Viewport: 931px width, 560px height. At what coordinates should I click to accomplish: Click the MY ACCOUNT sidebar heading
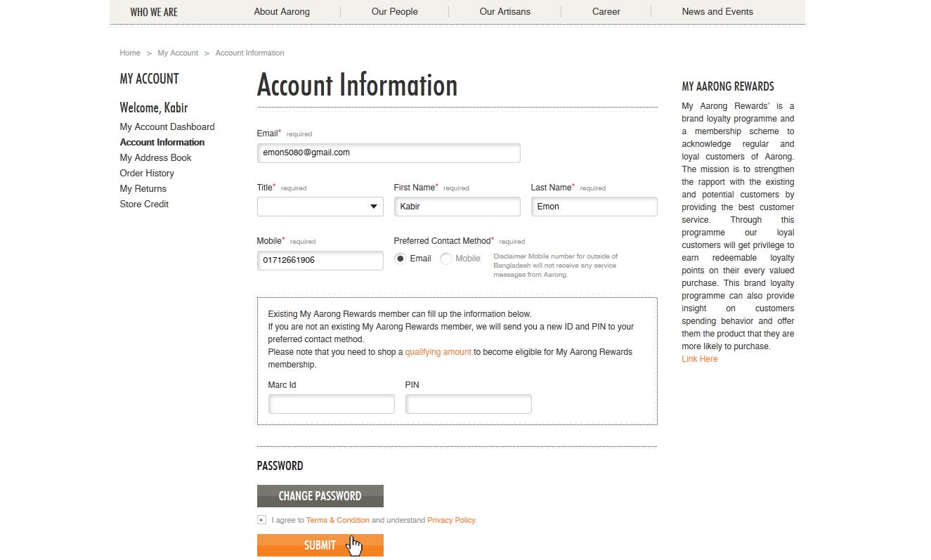pos(149,79)
